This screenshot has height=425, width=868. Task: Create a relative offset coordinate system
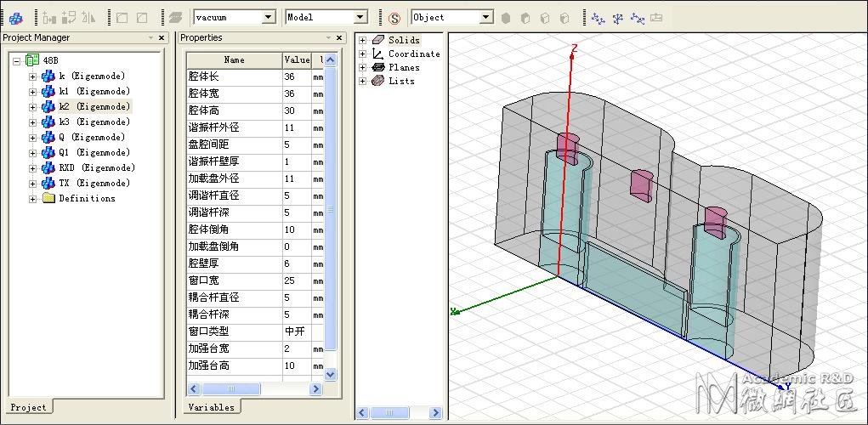click(598, 18)
